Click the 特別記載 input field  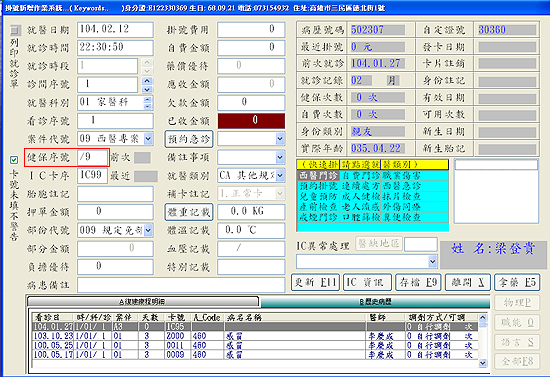pos(251,267)
